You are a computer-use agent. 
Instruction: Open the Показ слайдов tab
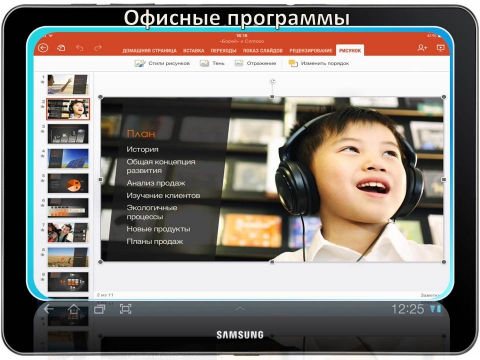[263, 51]
